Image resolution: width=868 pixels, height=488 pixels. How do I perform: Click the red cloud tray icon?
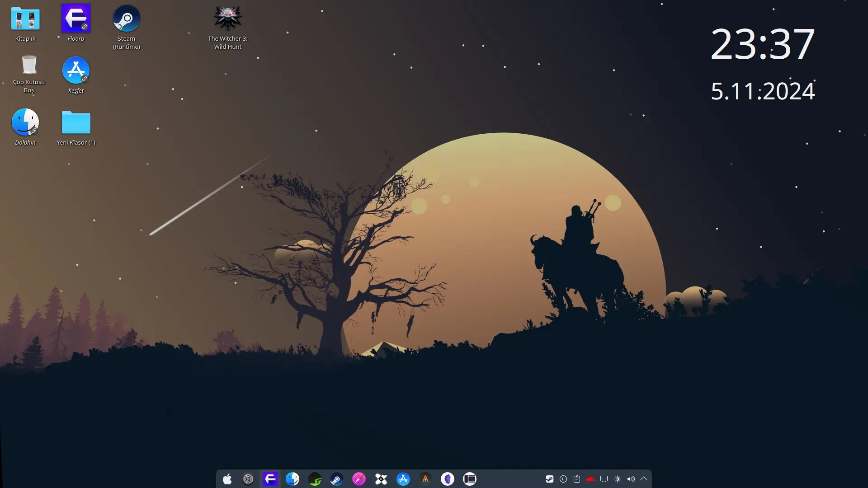point(590,479)
